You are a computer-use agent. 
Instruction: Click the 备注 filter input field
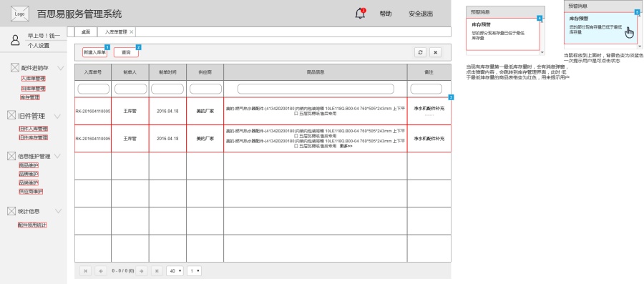426,89
